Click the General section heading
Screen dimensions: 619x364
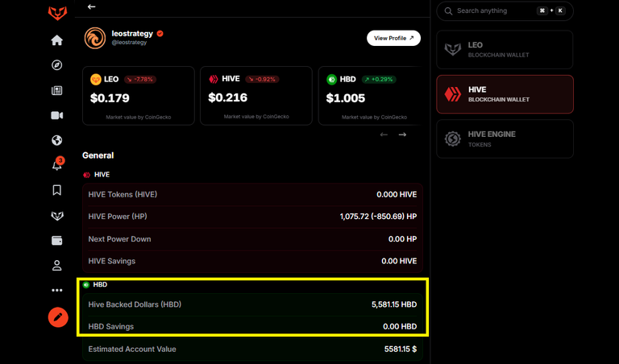(98, 155)
